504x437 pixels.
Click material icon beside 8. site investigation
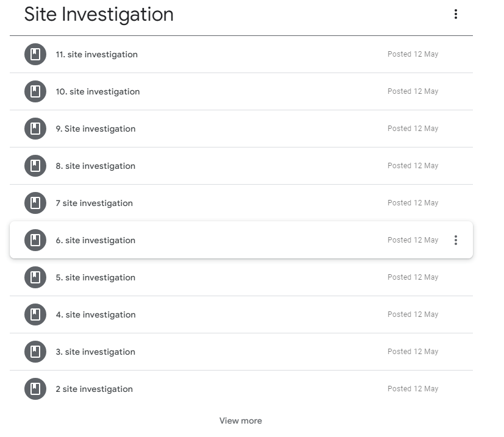pyautogui.click(x=35, y=166)
